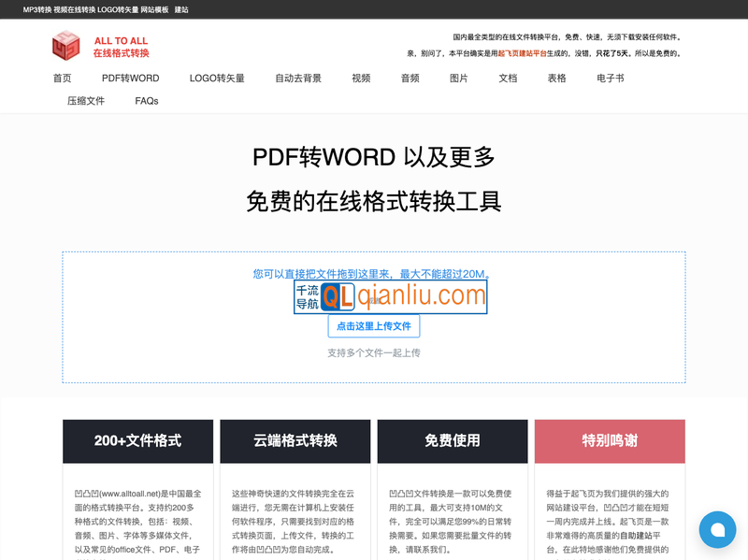Viewport: 748px width, 560px height.
Task: Go to PDF转WORD page
Action: click(x=130, y=79)
